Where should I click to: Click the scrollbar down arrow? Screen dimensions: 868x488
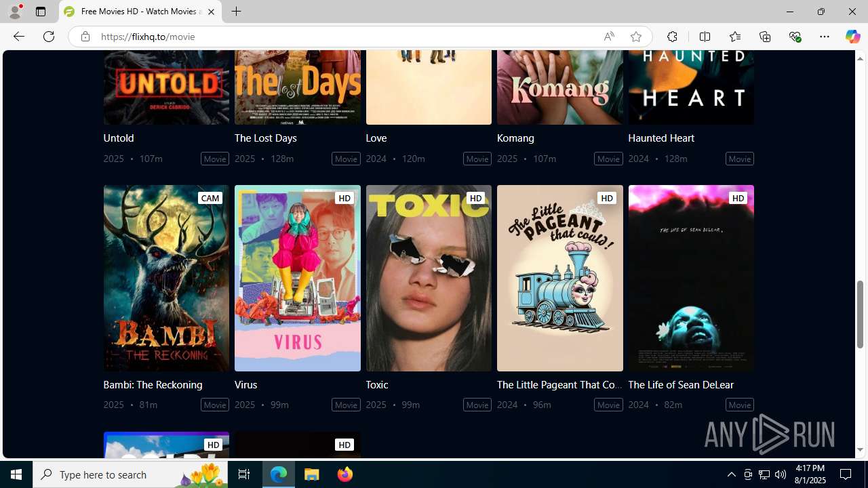pyautogui.click(x=861, y=450)
